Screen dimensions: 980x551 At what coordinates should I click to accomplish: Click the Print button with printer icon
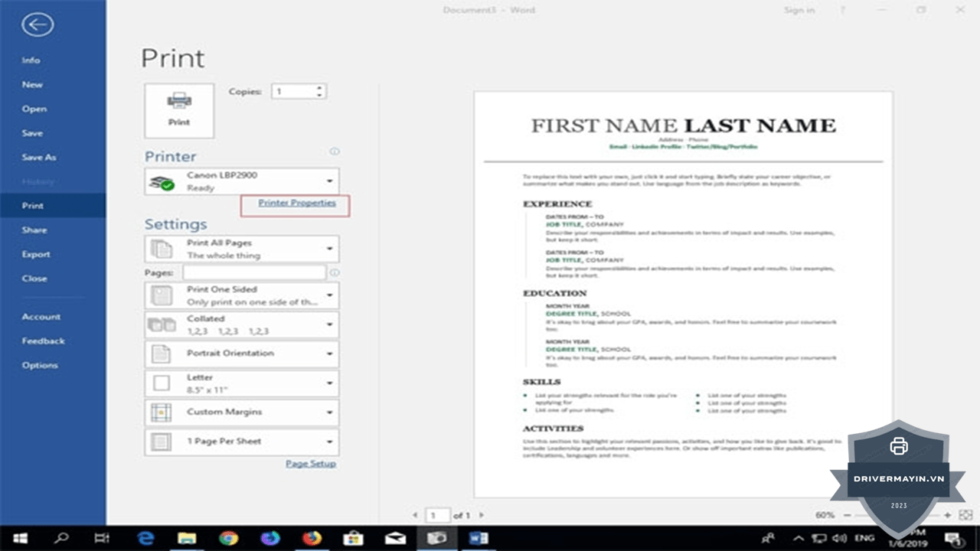coord(179,110)
